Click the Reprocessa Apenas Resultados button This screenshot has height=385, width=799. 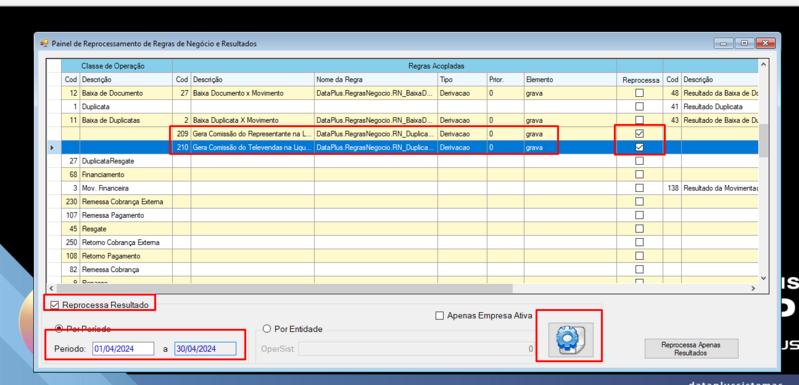pos(691,349)
